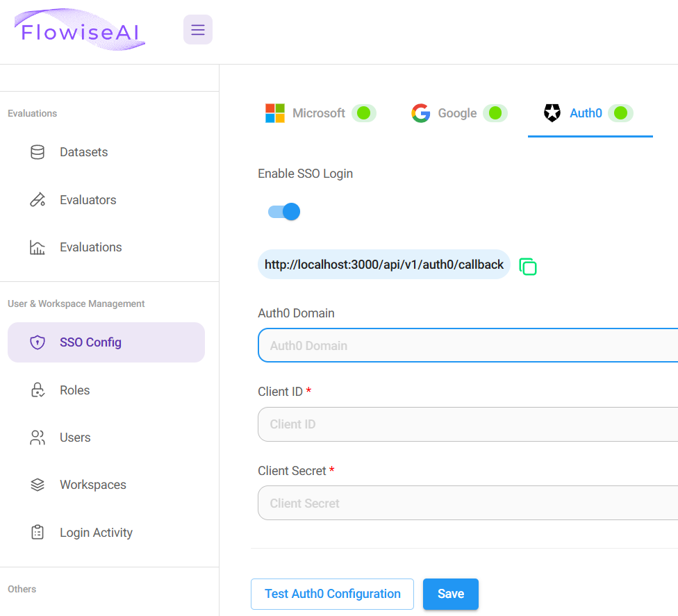
Task: Copy the Auth0 callback URL
Action: (528, 266)
